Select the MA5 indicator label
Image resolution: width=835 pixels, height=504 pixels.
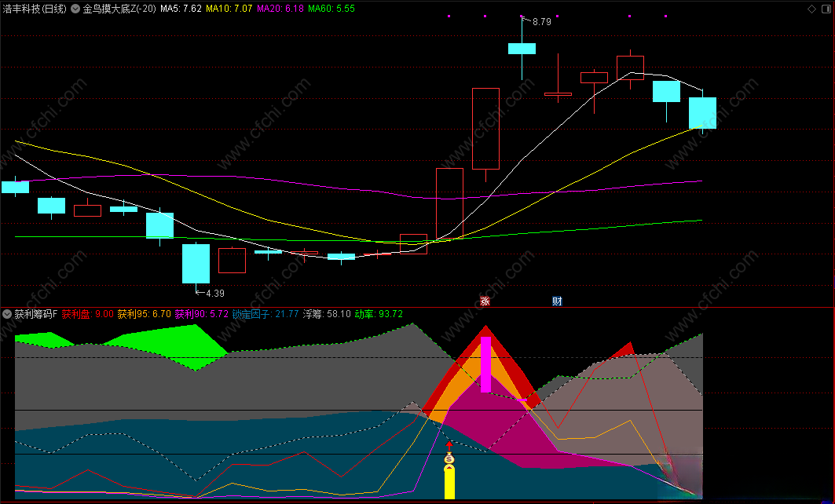point(181,9)
